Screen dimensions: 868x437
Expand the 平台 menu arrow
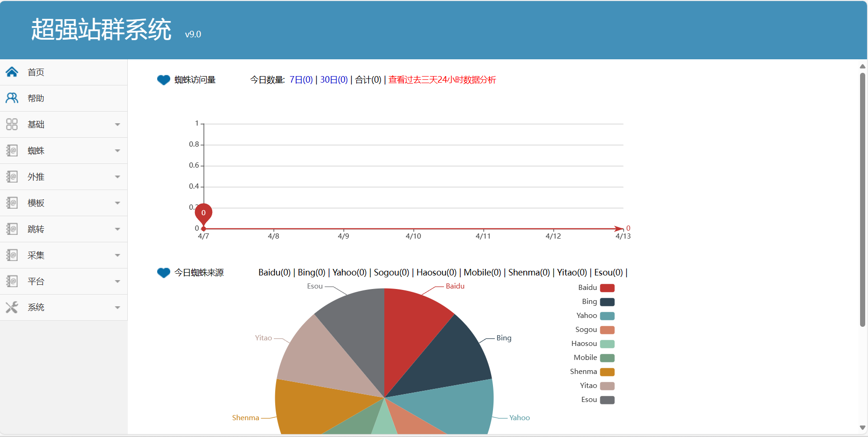click(118, 282)
